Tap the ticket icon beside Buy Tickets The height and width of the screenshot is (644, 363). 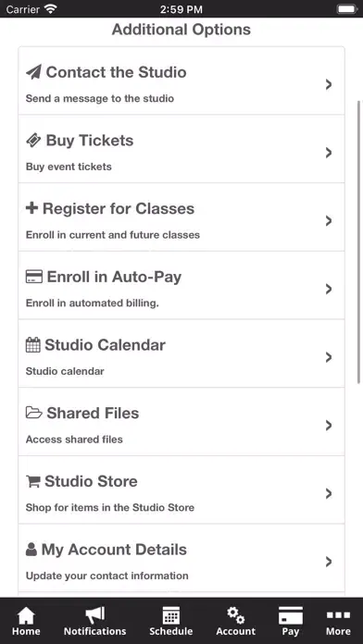33,141
